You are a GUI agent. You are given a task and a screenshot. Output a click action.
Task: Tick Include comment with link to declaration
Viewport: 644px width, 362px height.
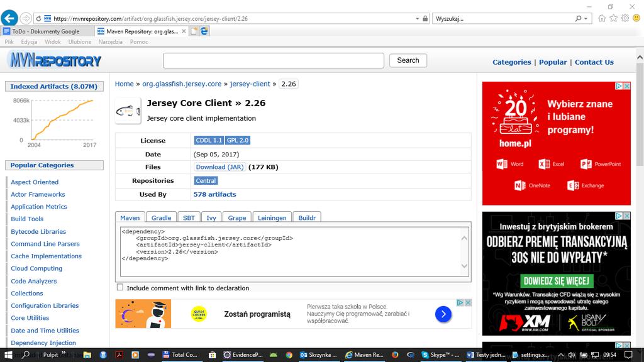point(120,287)
